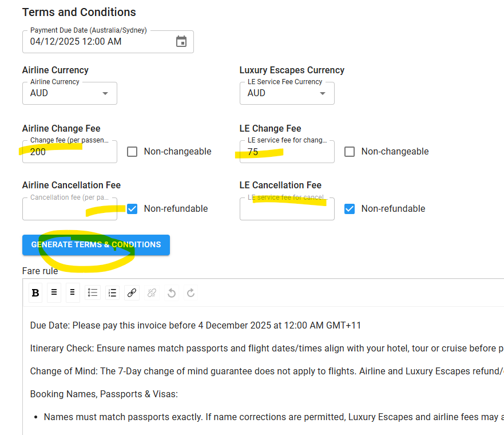Image resolution: width=504 pixels, height=435 pixels.
Task: Insert a bulleted list in the editor
Action: tap(93, 293)
